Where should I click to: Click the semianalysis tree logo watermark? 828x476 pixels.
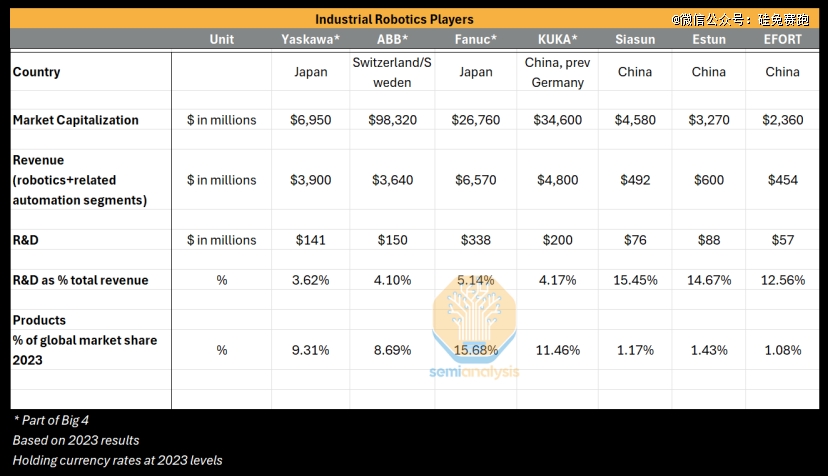(474, 316)
